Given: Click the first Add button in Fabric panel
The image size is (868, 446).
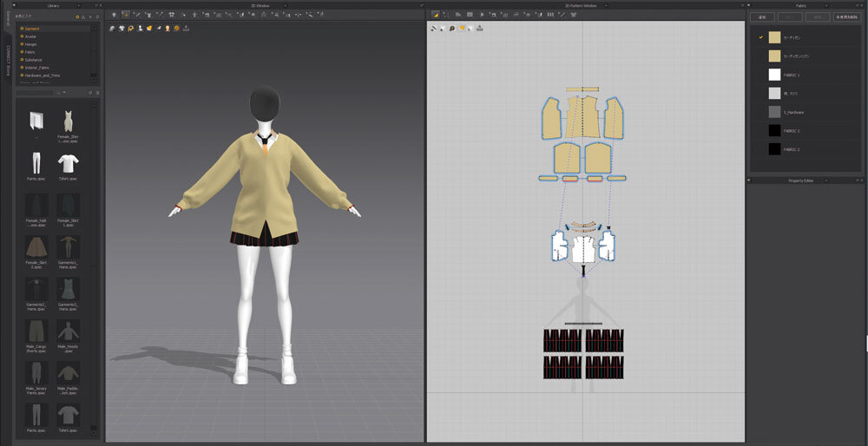Looking at the screenshot, I should point(761,16).
